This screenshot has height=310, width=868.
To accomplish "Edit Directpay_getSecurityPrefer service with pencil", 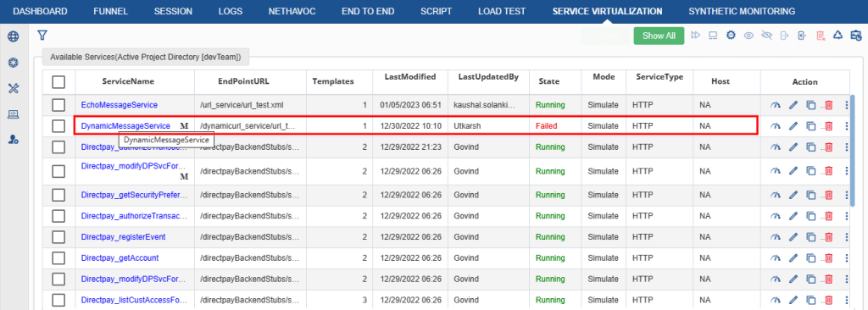I will (x=793, y=195).
